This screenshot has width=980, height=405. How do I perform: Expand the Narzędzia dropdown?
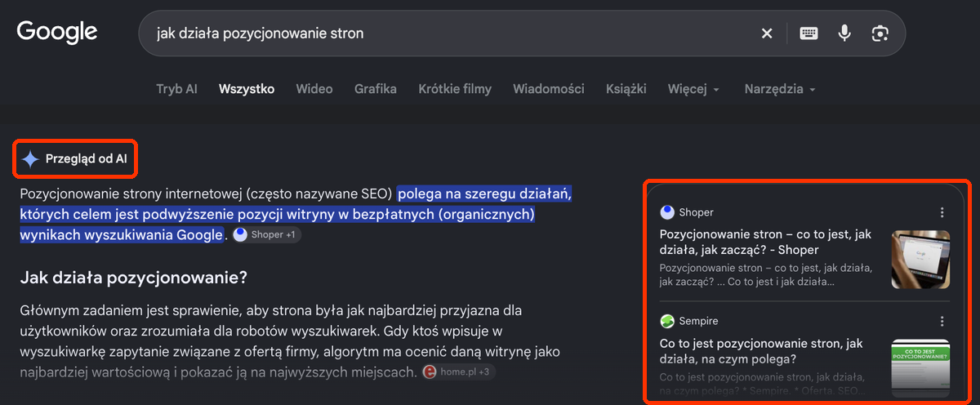tap(780, 89)
